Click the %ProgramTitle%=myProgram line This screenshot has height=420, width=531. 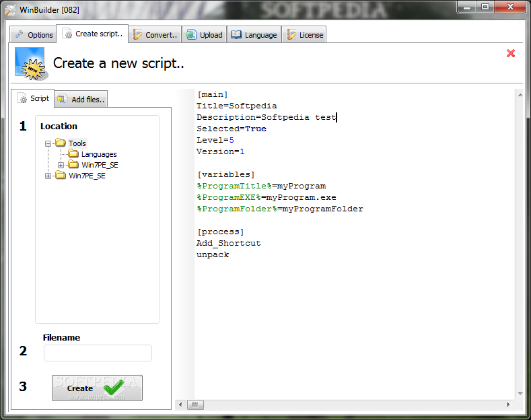pyautogui.click(x=261, y=186)
